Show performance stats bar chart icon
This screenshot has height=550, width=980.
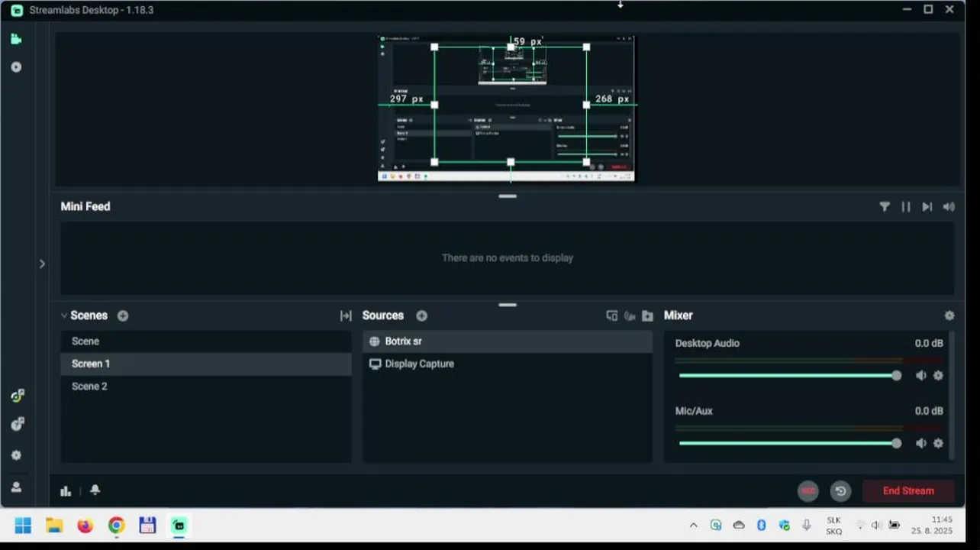[66, 491]
